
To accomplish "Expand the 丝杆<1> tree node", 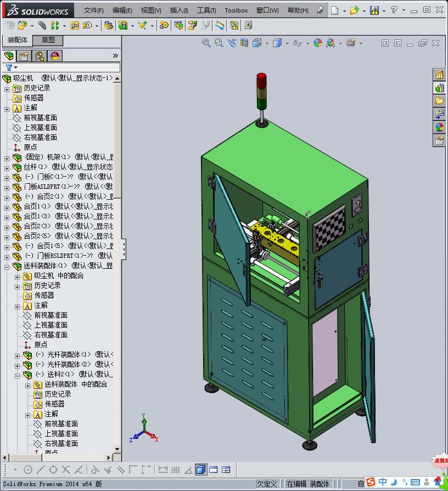I will (x=7, y=168).
